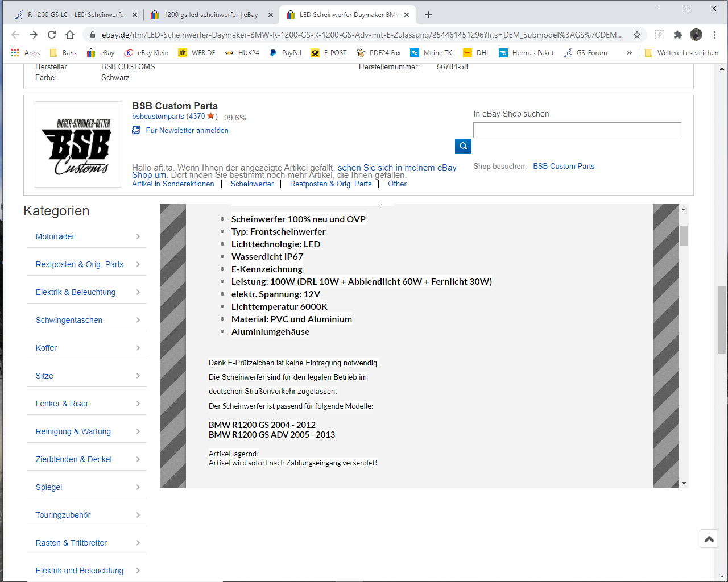Open the bsbcustomparts seller profile link
Image resolution: width=728 pixels, height=582 pixels.
coord(158,117)
